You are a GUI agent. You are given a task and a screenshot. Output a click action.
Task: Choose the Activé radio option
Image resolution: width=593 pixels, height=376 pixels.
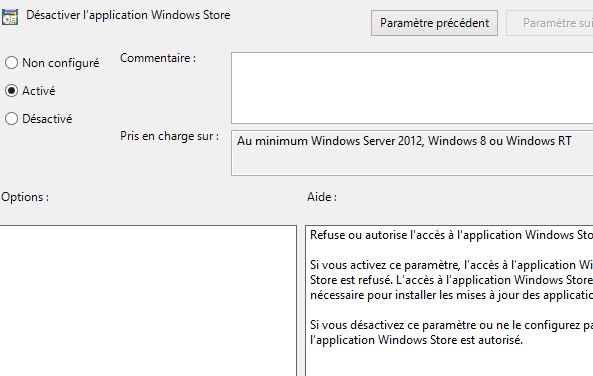[11, 91]
